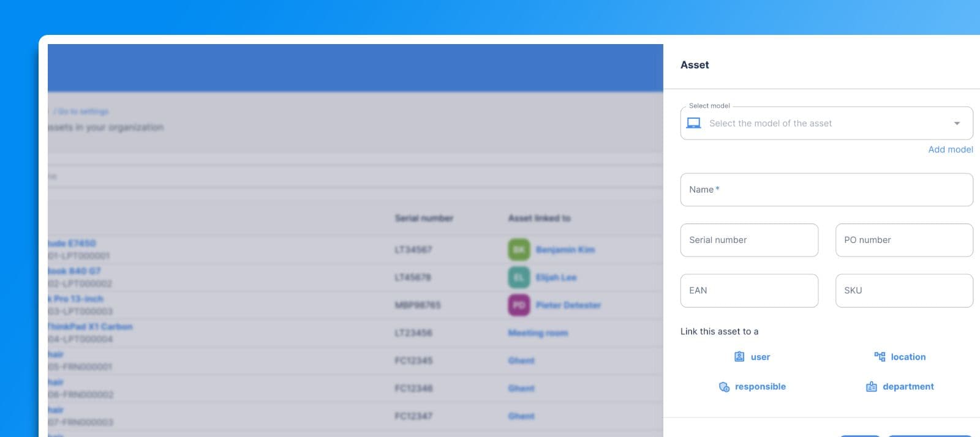The height and width of the screenshot is (437, 980).
Task: Expand the Select model dropdown arrow
Action: coord(957,124)
